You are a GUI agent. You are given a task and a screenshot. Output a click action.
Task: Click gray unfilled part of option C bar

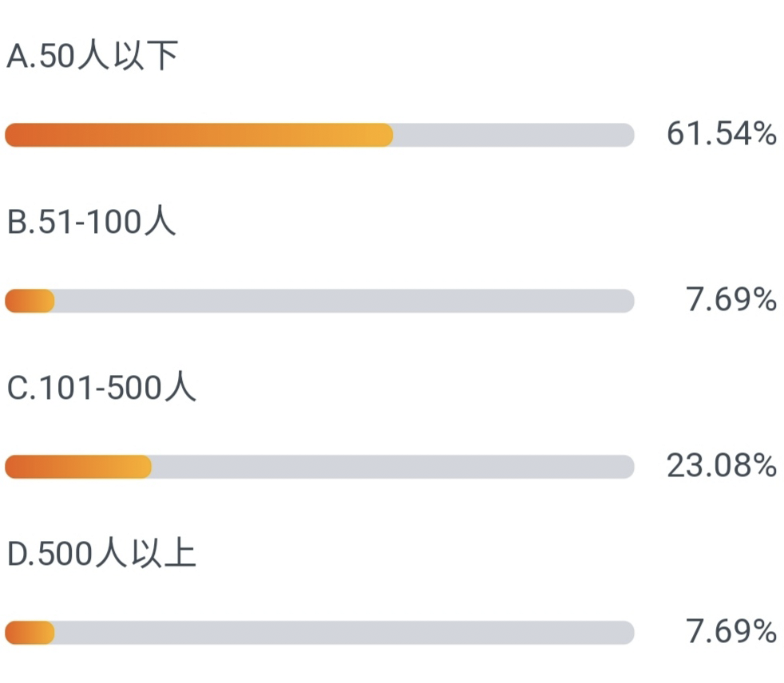click(393, 467)
